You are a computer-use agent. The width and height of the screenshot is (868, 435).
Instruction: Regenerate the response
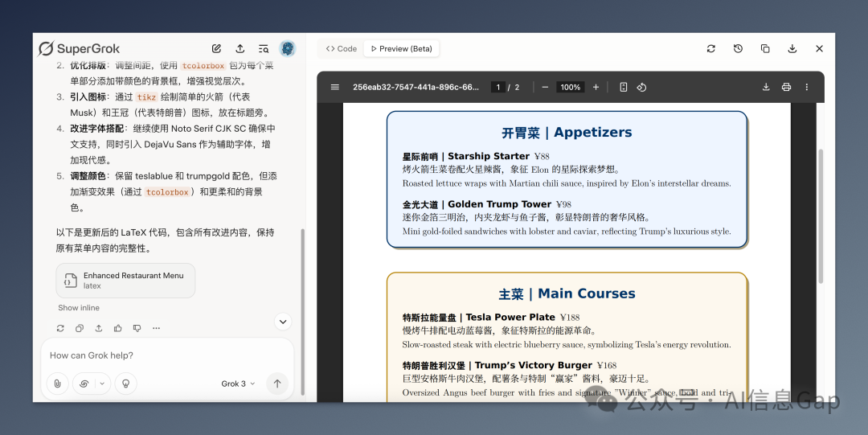coord(60,328)
